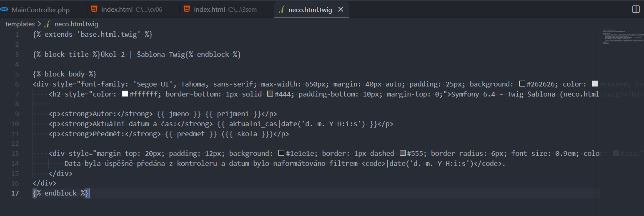Click line number 1 in the gutter

(17, 34)
